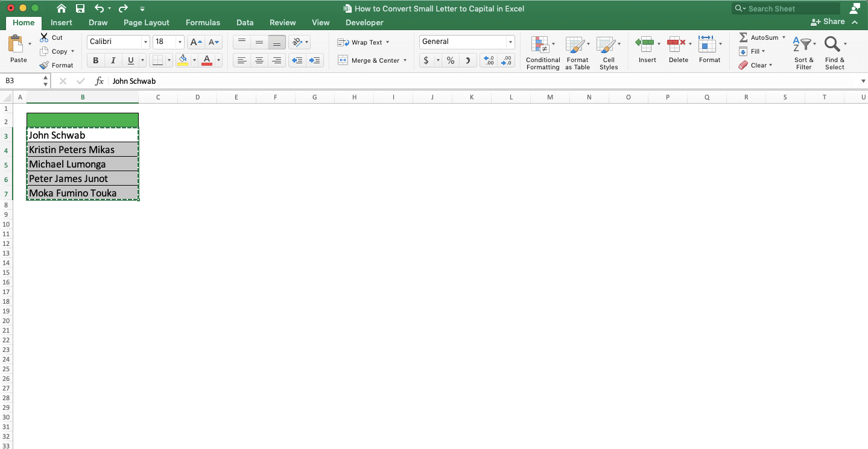Apply red font color
The width and height of the screenshot is (868, 449).
(x=207, y=60)
